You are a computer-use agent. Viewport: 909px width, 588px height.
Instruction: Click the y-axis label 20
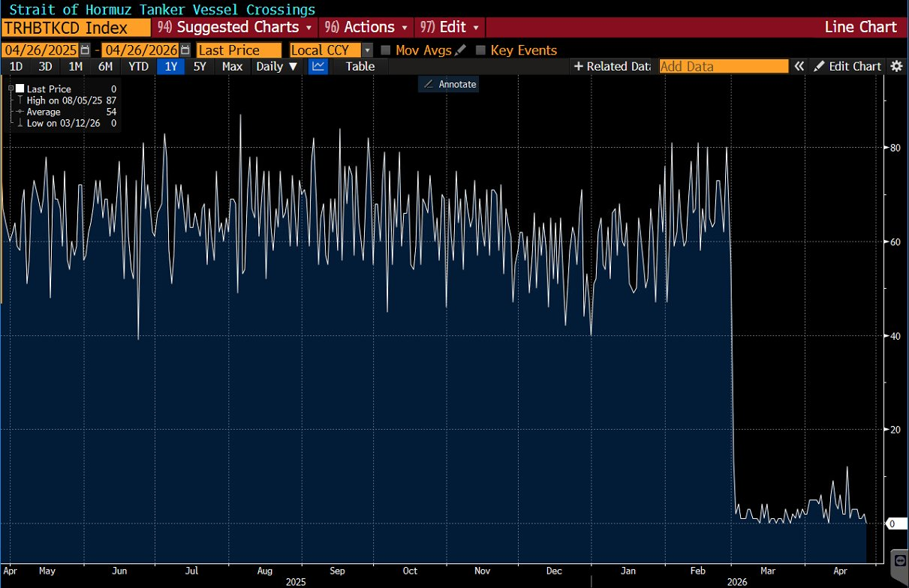[895, 429]
